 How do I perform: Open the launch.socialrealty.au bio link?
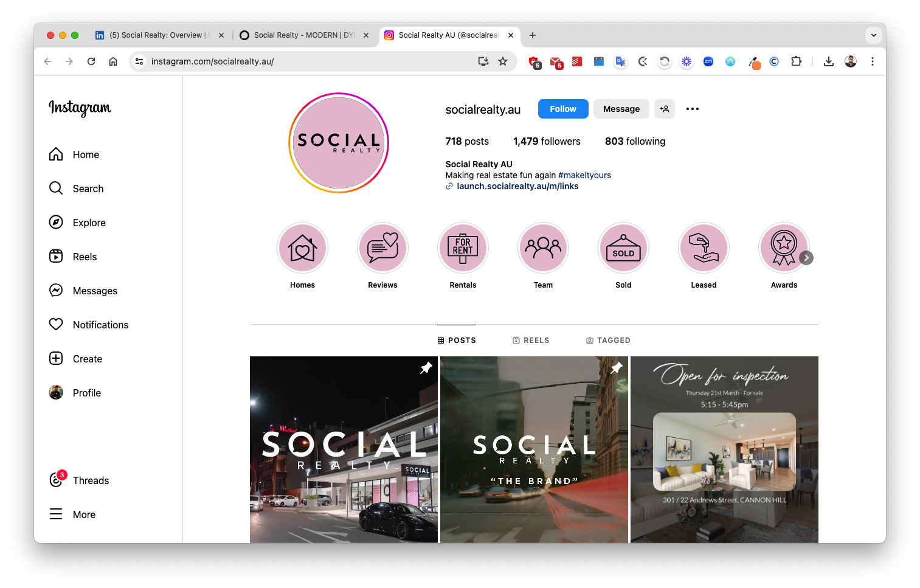tap(517, 187)
